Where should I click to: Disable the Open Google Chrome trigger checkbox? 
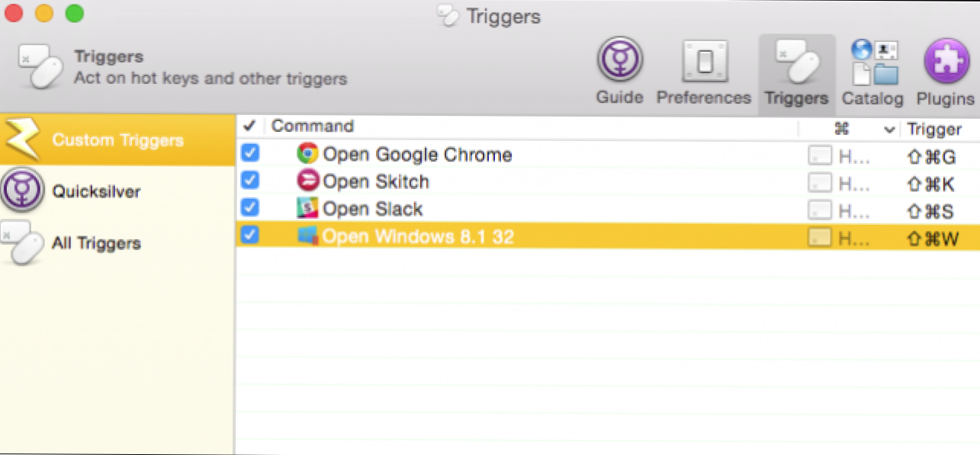pyautogui.click(x=249, y=153)
